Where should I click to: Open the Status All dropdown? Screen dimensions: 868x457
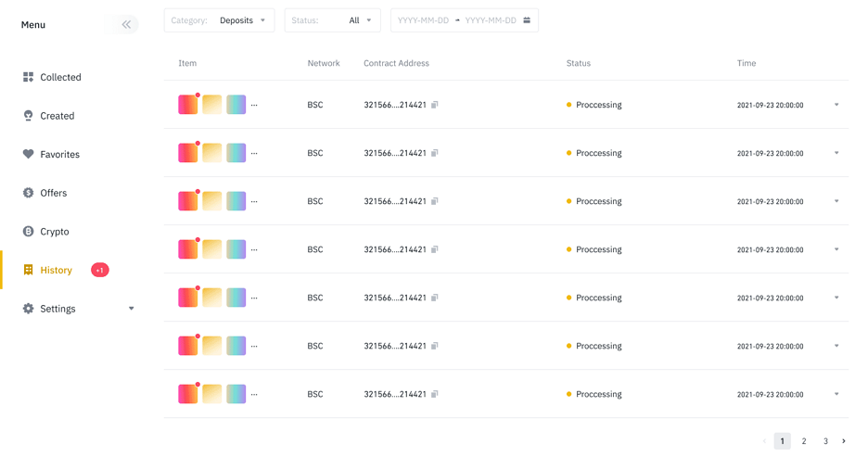[331, 20]
